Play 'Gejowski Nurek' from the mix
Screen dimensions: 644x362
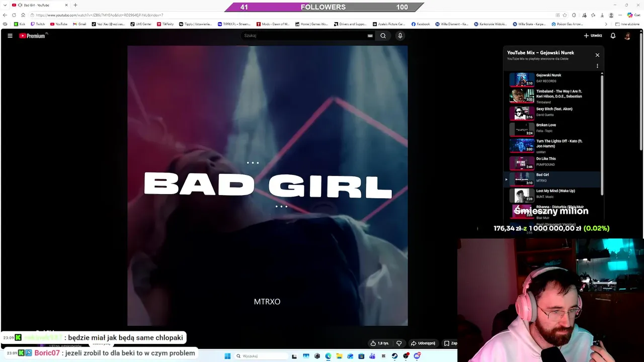coord(553,79)
